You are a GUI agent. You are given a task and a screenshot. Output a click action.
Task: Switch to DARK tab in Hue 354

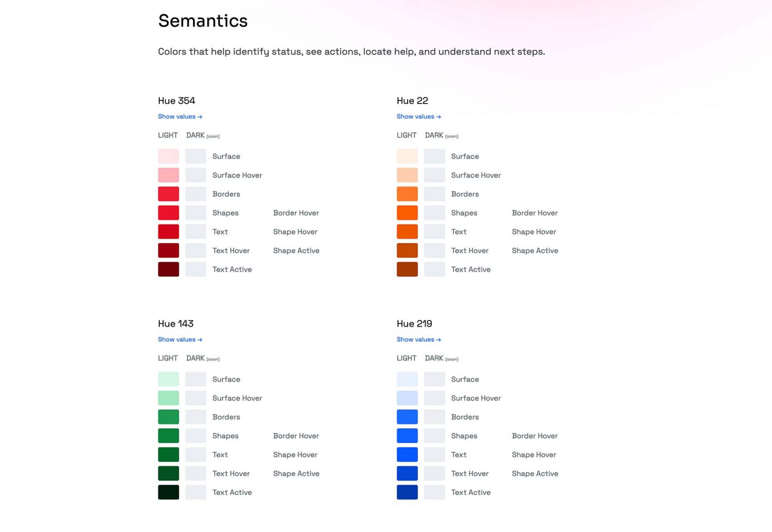pos(196,136)
